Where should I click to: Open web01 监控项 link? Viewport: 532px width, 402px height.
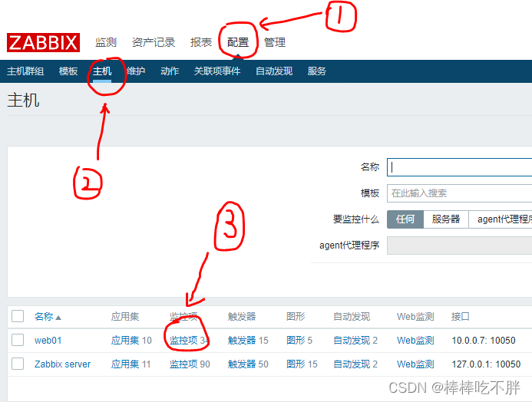[183, 341]
